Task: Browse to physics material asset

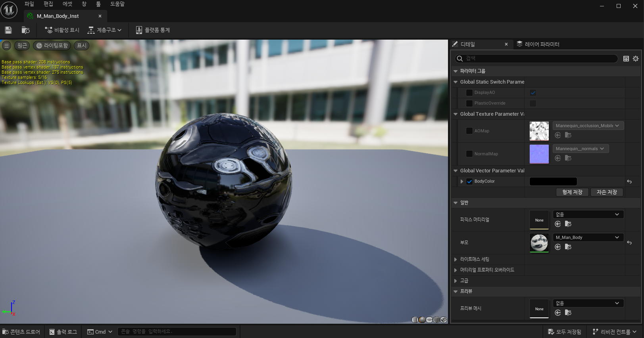Action: tap(568, 224)
